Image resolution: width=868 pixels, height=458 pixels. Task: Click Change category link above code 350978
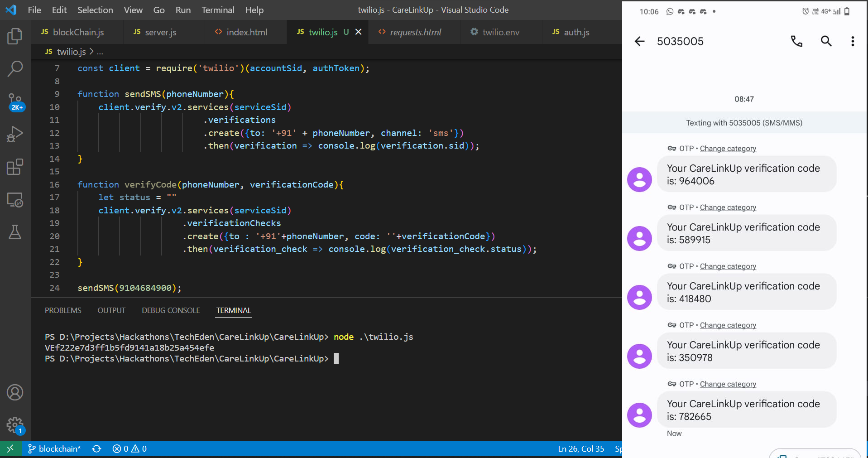728,325
